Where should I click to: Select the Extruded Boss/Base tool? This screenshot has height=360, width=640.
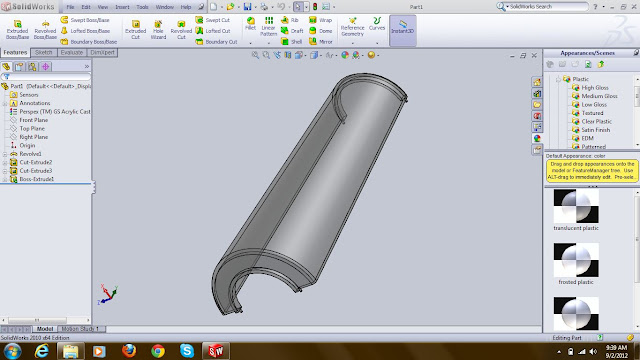(17, 29)
